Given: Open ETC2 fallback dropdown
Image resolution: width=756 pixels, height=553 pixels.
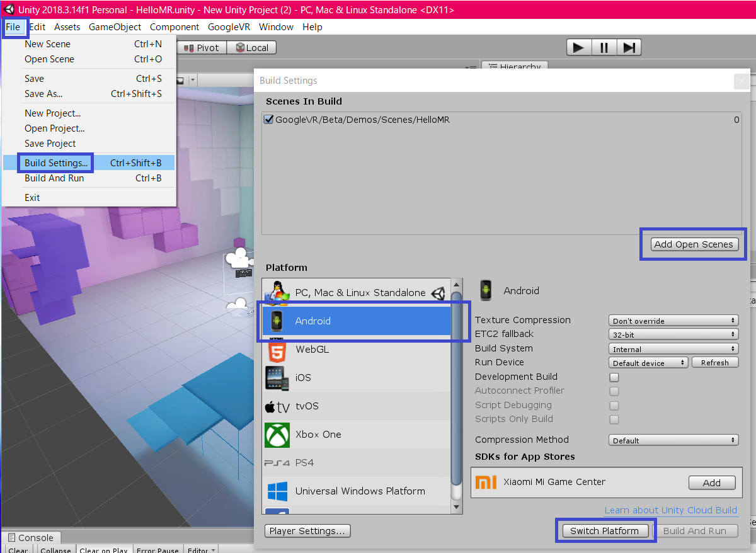Looking at the screenshot, I should pyautogui.click(x=673, y=334).
